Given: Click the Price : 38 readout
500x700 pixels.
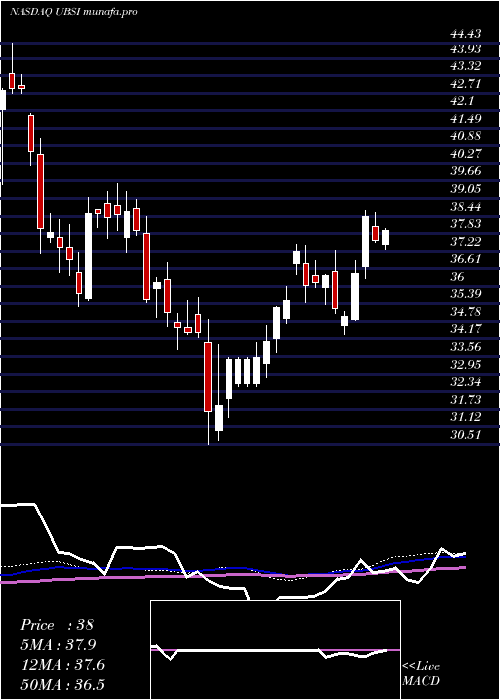Looking at the screenshot, I should (x=57, y=625).
